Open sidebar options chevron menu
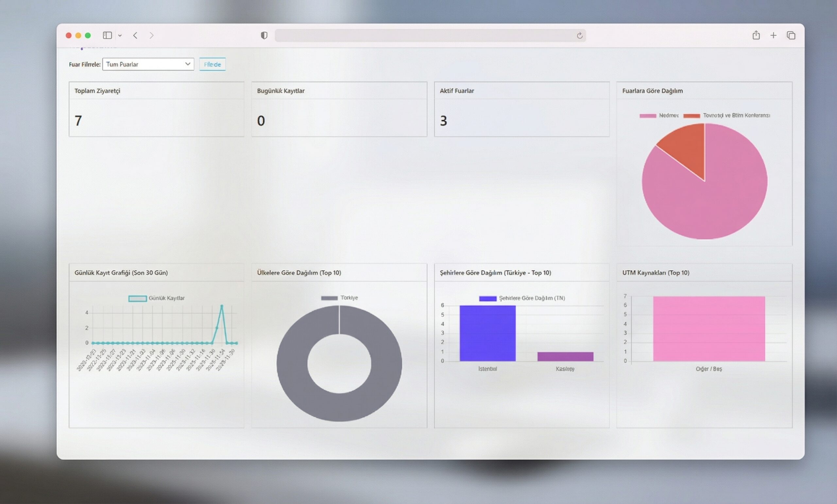 (x=120, y=36)
